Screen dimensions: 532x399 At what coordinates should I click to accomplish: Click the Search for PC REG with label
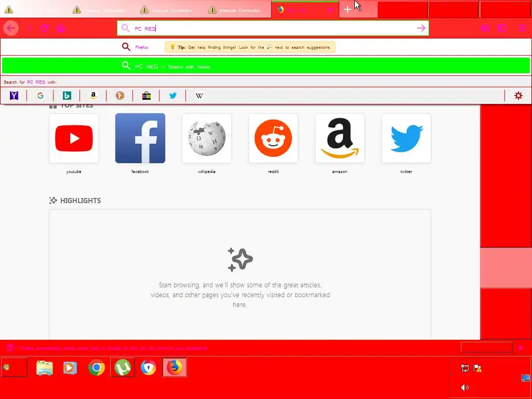[x=30, y=82]
